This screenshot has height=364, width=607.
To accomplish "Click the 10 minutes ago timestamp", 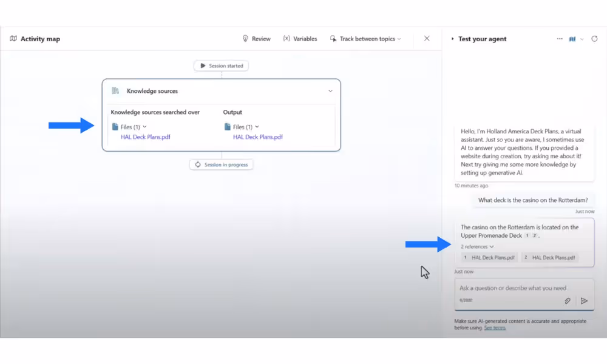I will (471, 186).
